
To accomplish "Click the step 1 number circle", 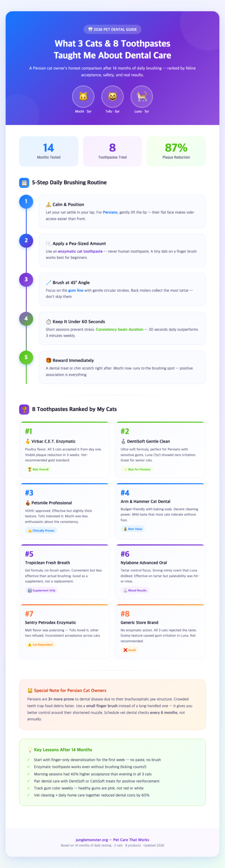I will coord(26,201).
